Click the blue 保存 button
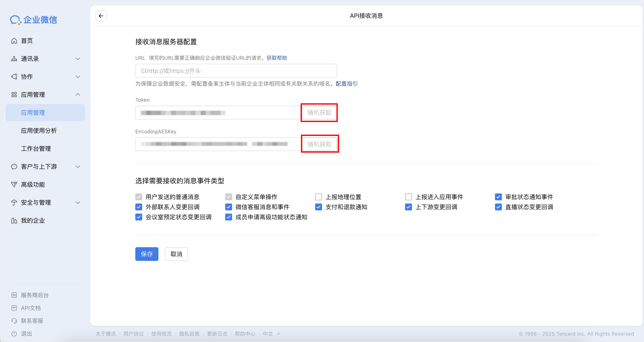This screenshot has height=342, width=644. [x=147, y=254]
